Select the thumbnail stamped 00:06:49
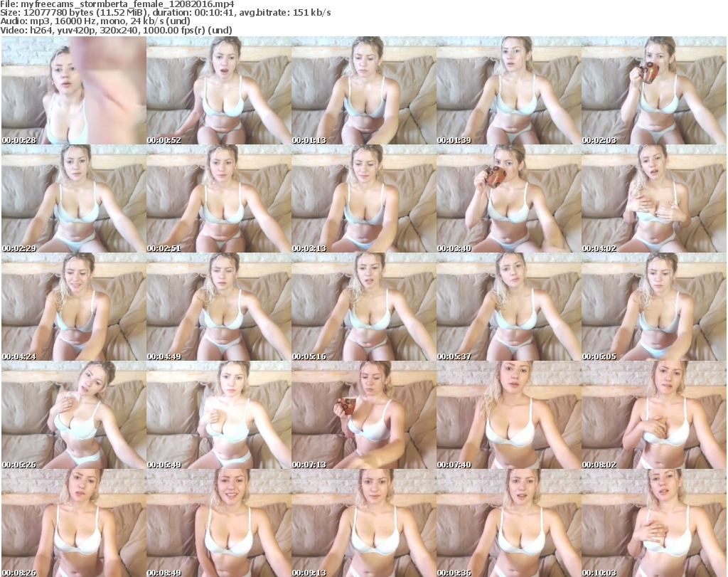728x577 pixels. [x=219, y=415]
